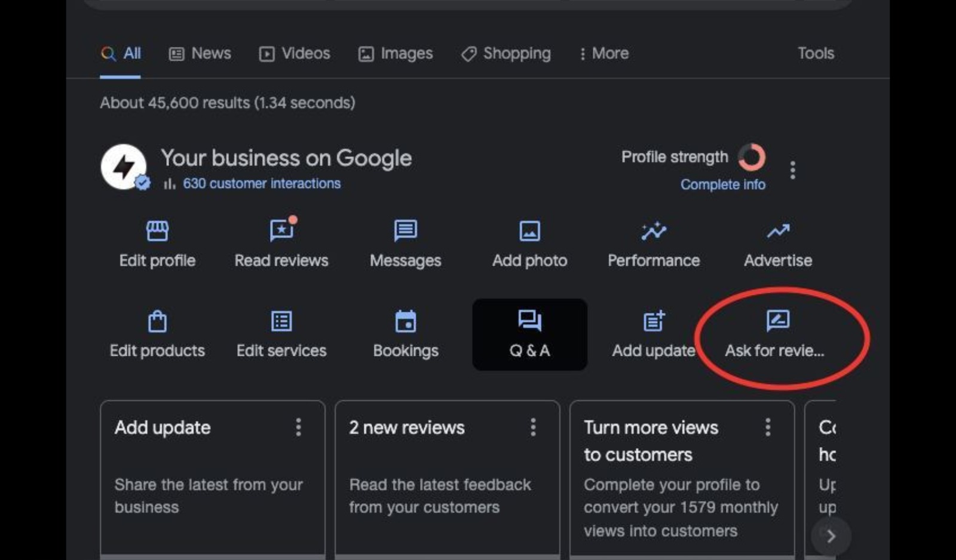Click Complete your profile to convert text
Viewport: 956px width, 560px height.
(x=681, y=507)
